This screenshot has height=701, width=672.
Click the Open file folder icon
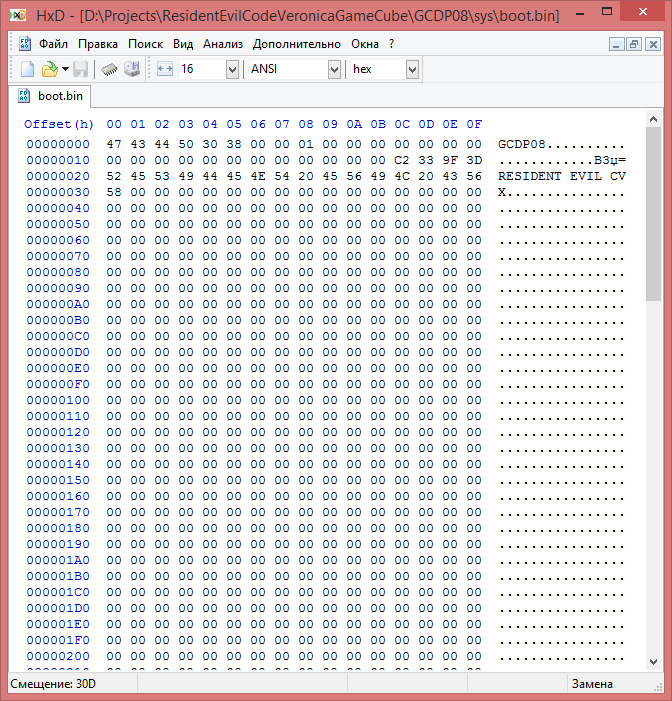[49, 69]
